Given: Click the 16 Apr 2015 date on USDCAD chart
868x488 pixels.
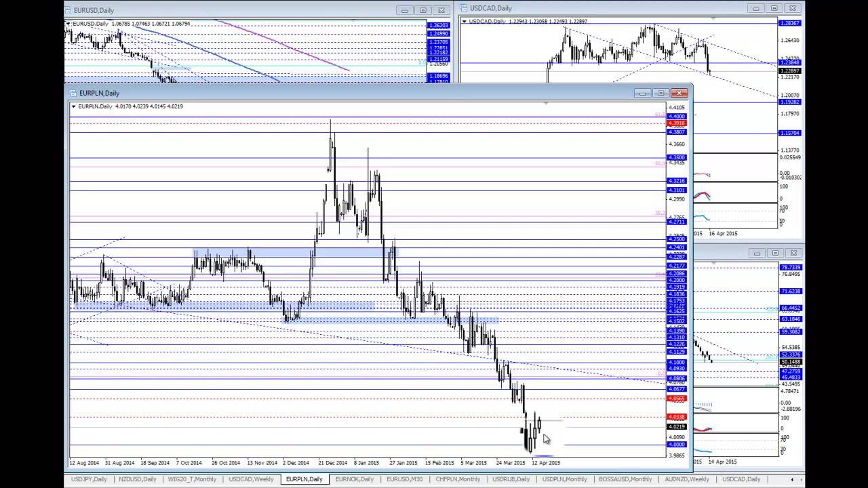Looking at the screenshot, I should coord(723,233).
